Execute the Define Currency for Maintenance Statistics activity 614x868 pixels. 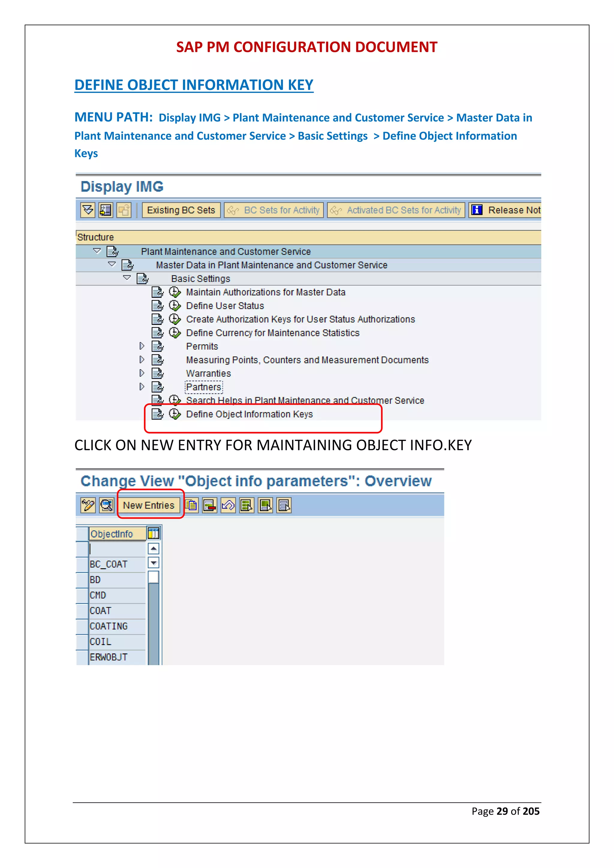175,333
